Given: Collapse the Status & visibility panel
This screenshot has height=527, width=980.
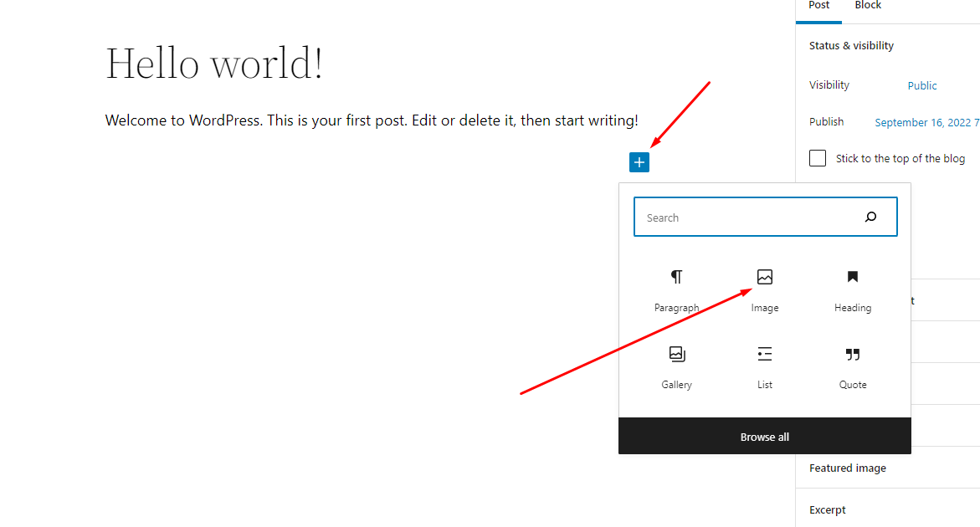Looking at the screenshot, I should [850, 45].
